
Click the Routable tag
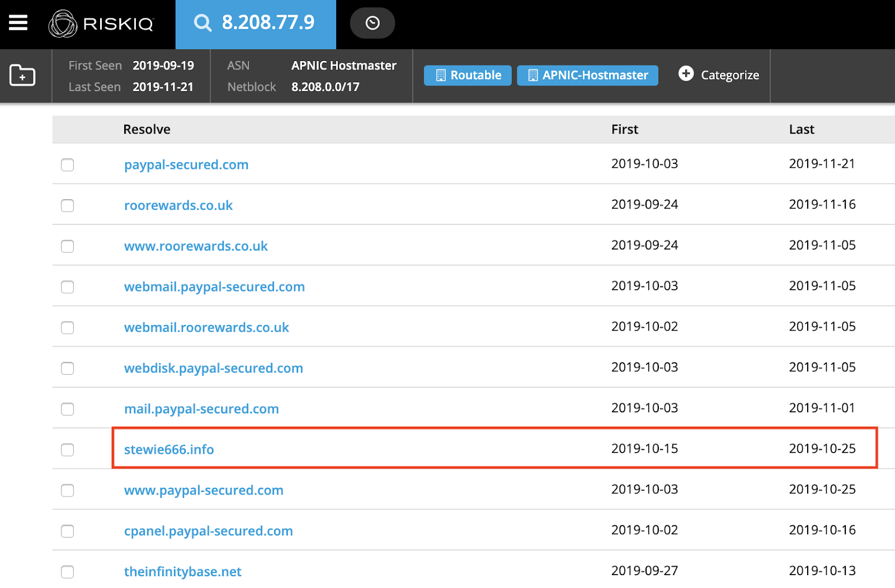pyautogui.click(x=468, y=76)
